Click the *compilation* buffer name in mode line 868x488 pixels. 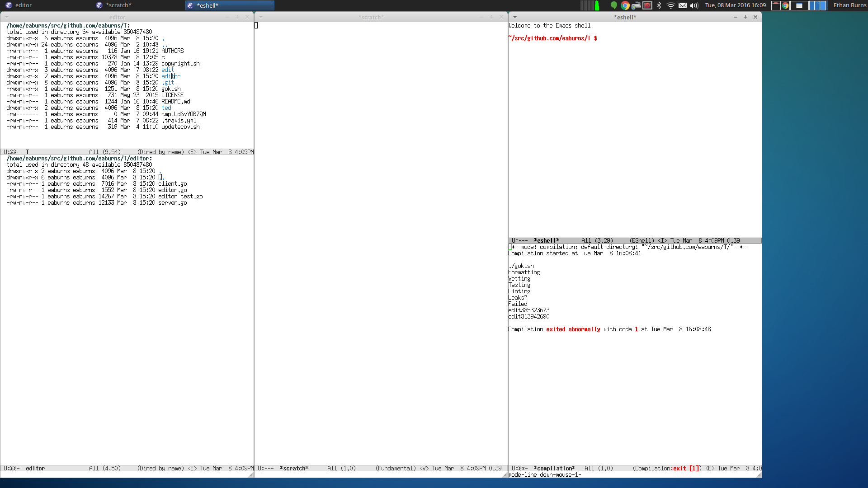555,469
